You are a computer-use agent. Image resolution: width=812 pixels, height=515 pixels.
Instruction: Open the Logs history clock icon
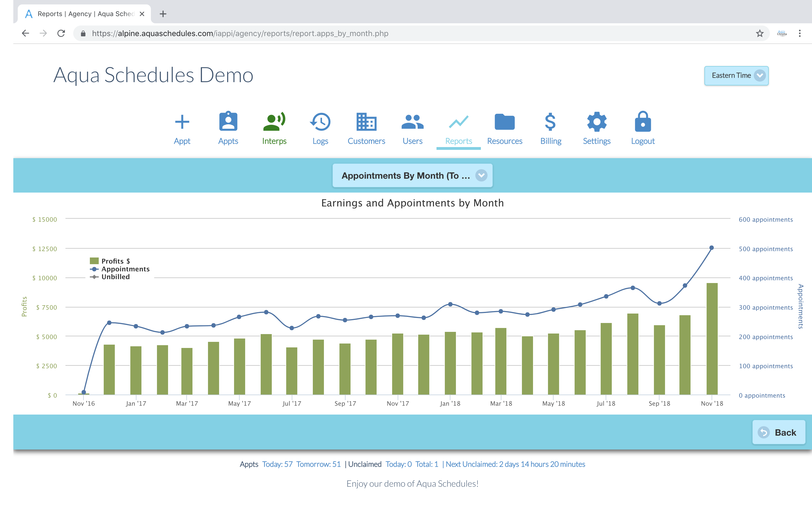coord(320,122)
